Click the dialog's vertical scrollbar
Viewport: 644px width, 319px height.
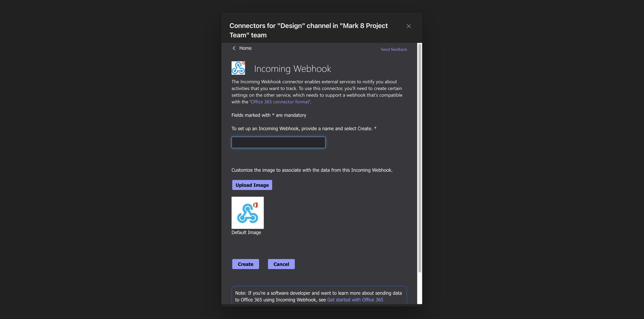[420, 158]
